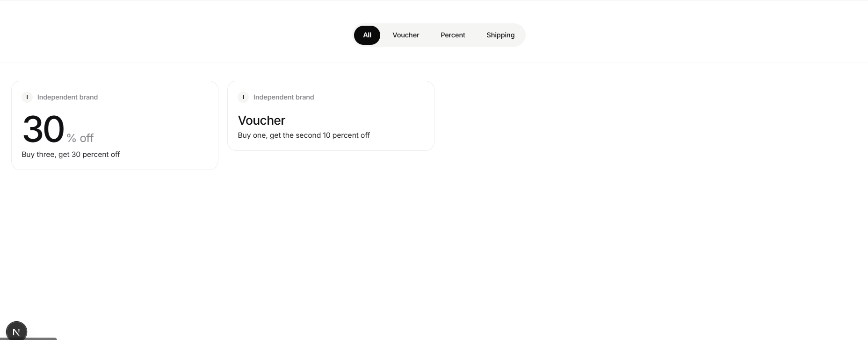This screenshot has width=868, height=340.
Task: Click Independent brand label on Voucher card
Action: click(283, 97)
